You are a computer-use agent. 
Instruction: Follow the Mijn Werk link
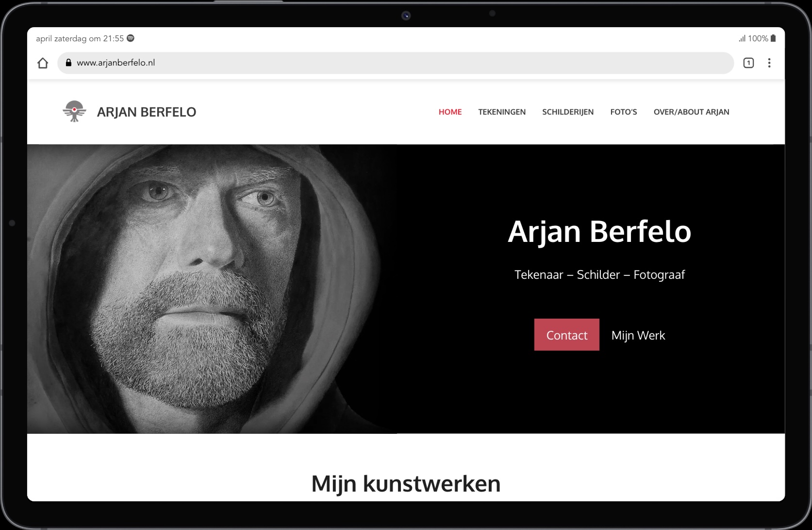(x=638, y=335)
